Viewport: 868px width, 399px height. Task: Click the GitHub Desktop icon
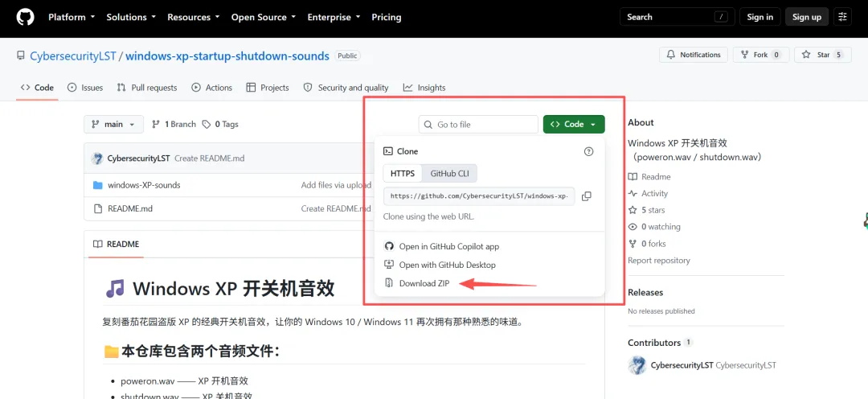coord(389,265)
